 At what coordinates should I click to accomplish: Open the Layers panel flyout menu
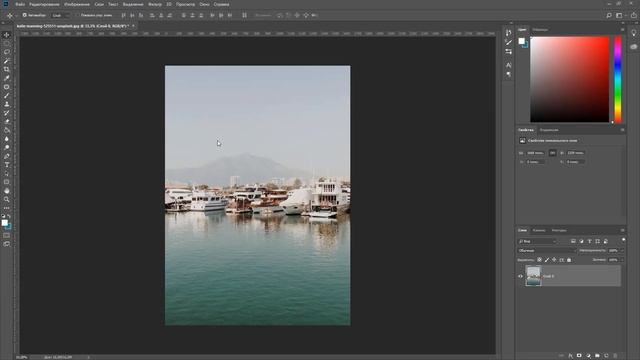pos(622,230)
